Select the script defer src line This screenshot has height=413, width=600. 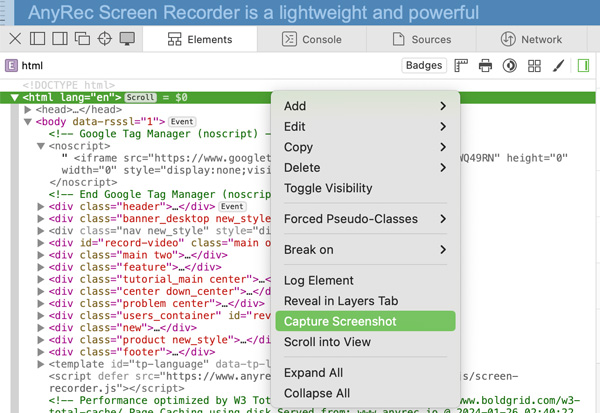[160, 376]
